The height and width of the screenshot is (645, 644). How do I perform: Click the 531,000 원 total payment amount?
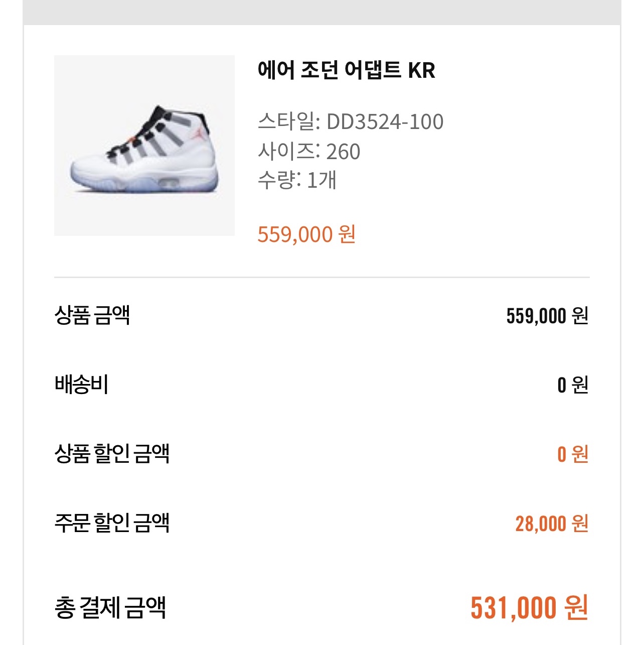pyautogui.click(x=529, y=608)
